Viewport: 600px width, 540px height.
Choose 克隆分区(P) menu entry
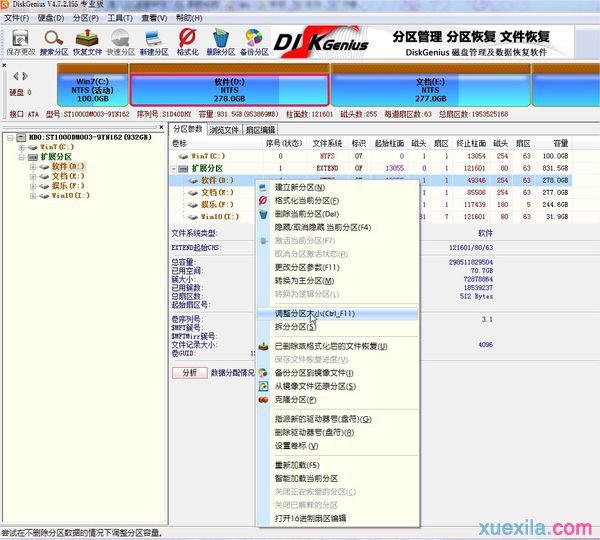pyautogui.click(x=338, y=400)
